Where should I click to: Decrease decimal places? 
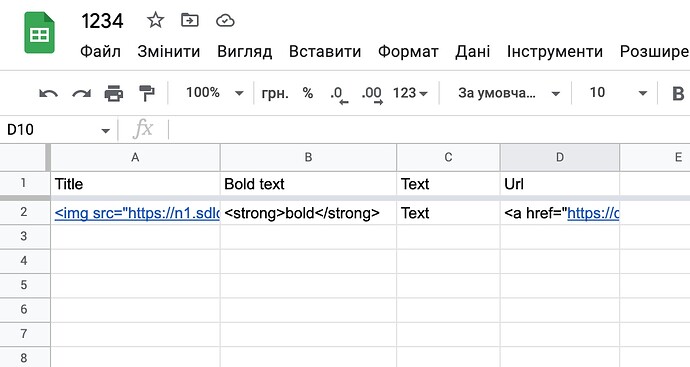(339, 94)
